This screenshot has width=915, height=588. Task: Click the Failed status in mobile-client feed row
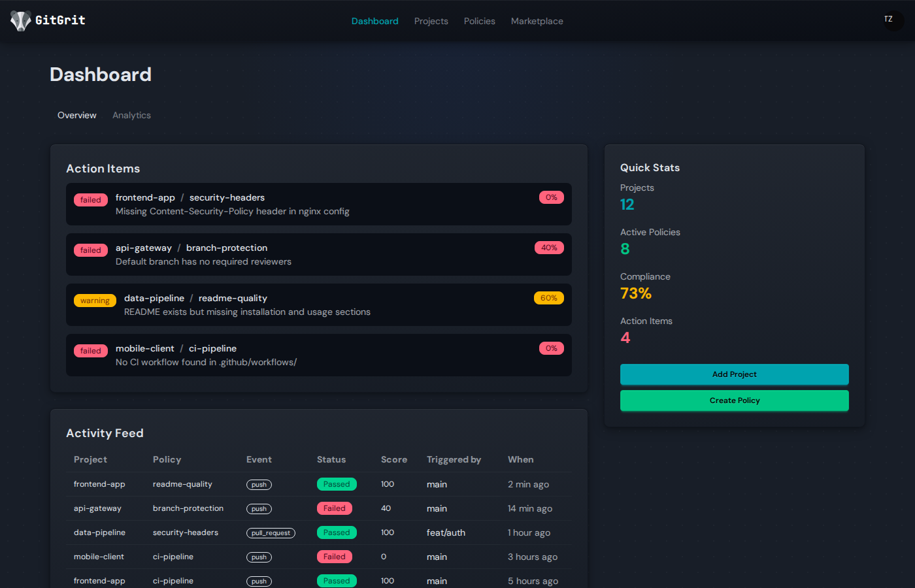335,557
